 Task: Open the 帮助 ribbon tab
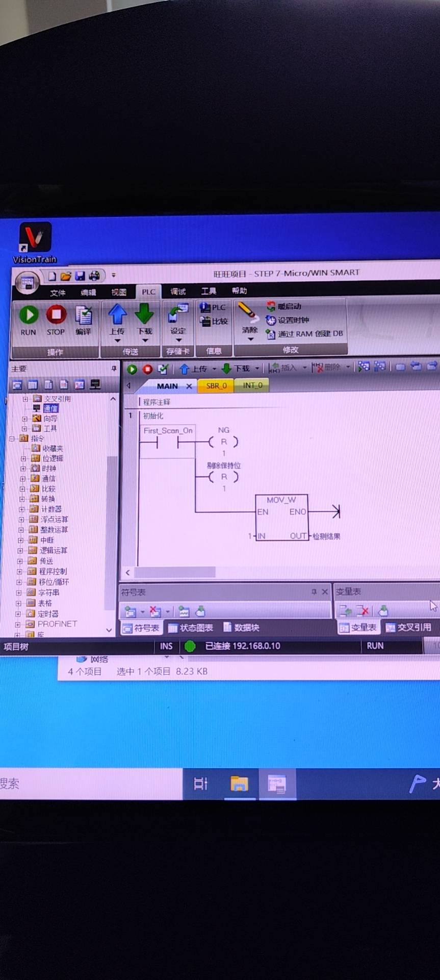[240, 290]
